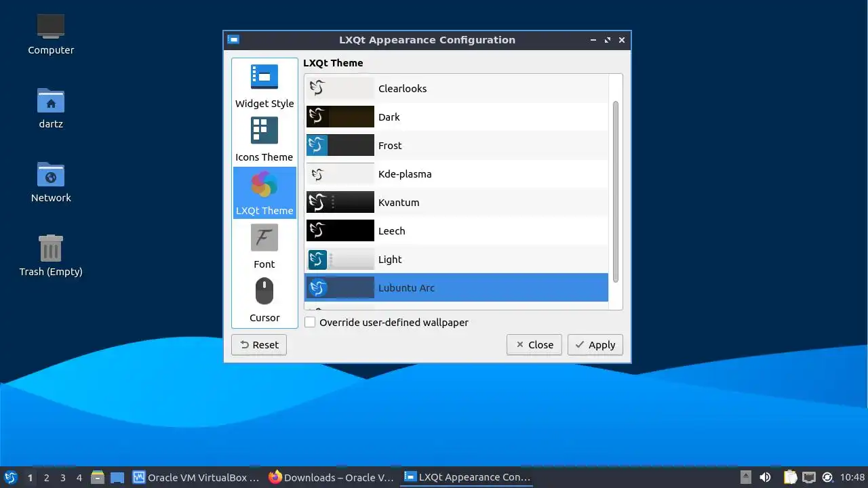Apply the selected theme
Screen dimensions: 868x488
(x=595, y=345)
